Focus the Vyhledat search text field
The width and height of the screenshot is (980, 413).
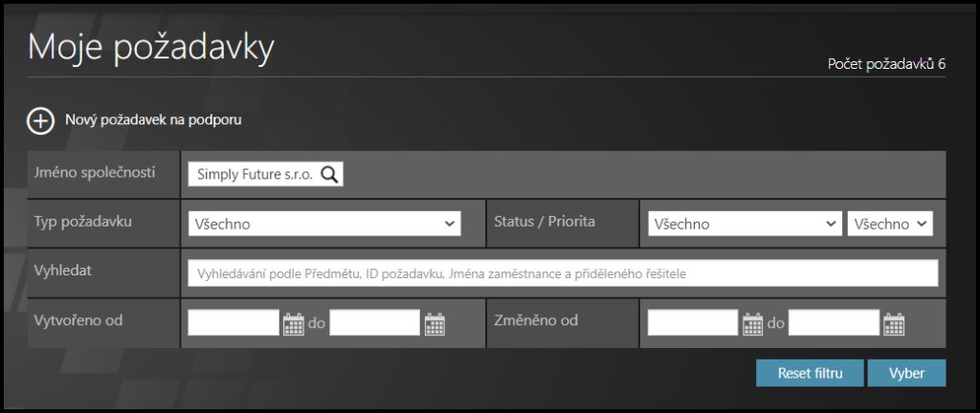coord(563,274)
